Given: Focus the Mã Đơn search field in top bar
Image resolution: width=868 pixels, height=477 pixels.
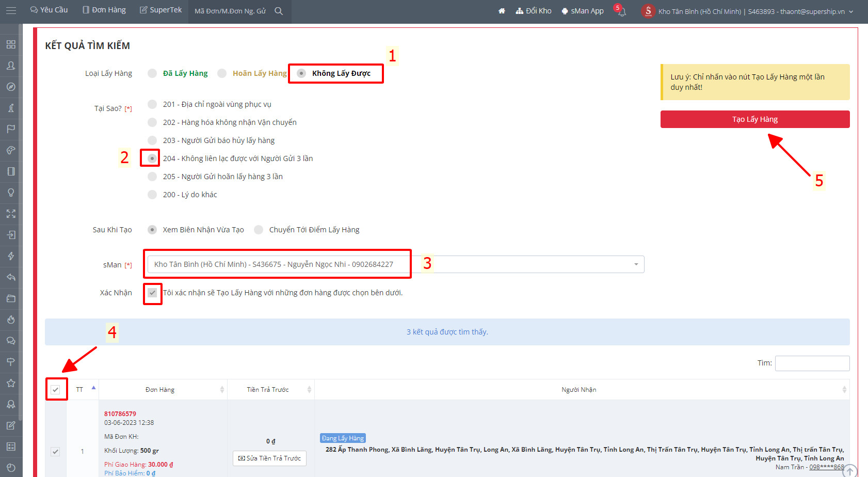Looking at the screenshot, I should [230, 11].
